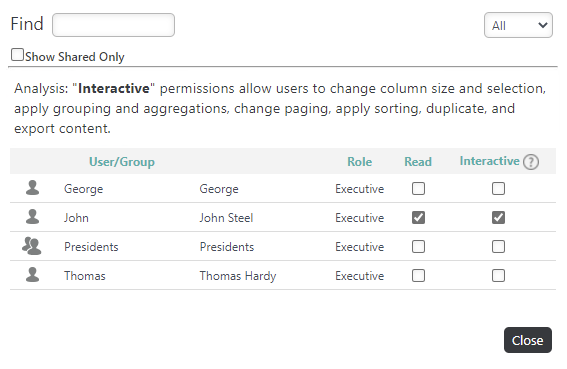Viewport: 567px width, 369px height.
Task: Click the Executive role in John row
Action: point(359,218)
